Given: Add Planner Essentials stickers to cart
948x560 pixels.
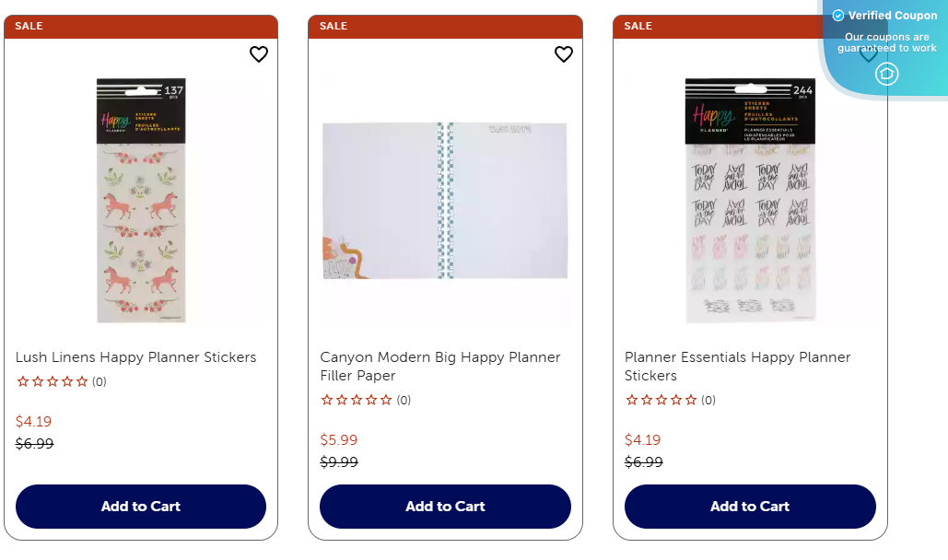Looking at the screenshot, I should 749,506.
